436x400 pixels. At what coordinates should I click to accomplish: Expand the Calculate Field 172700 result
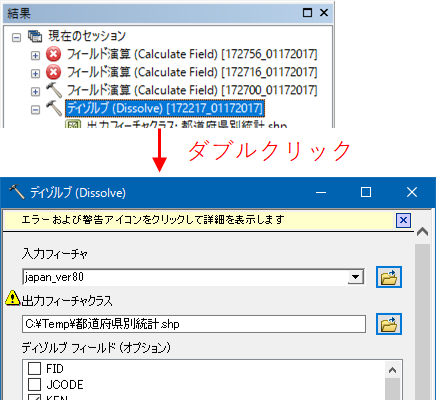coord(35,91)
